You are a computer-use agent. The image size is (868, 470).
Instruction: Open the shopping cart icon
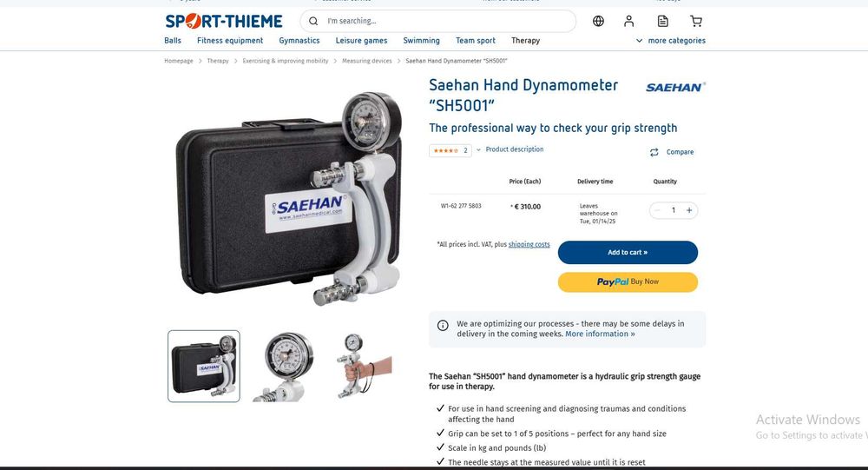(x=696, y=21)
